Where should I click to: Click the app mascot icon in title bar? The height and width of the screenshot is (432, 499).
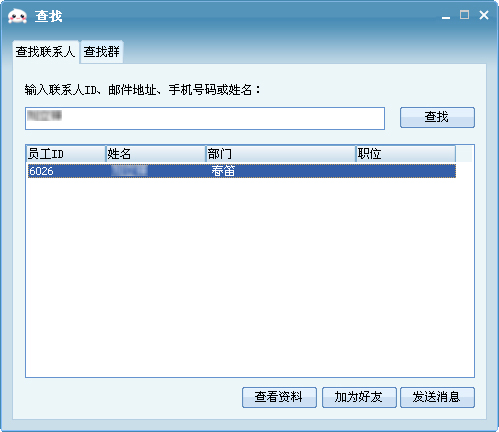click(x=17, y=16)
